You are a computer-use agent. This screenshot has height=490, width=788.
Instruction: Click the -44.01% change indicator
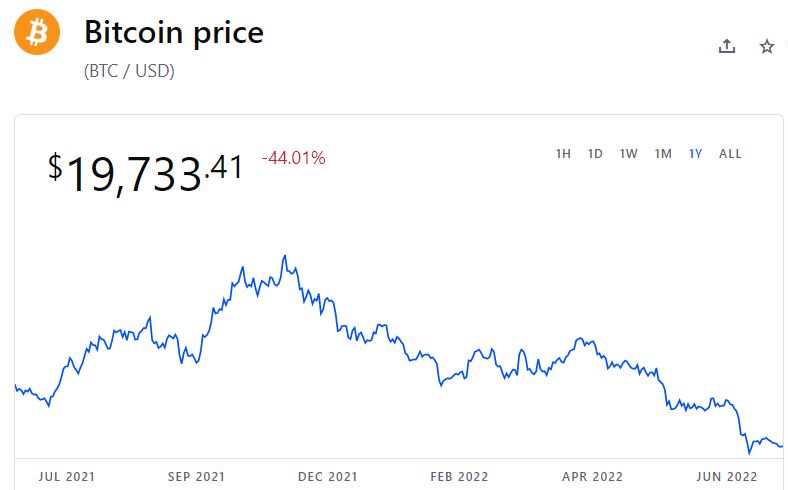[293, 158]
